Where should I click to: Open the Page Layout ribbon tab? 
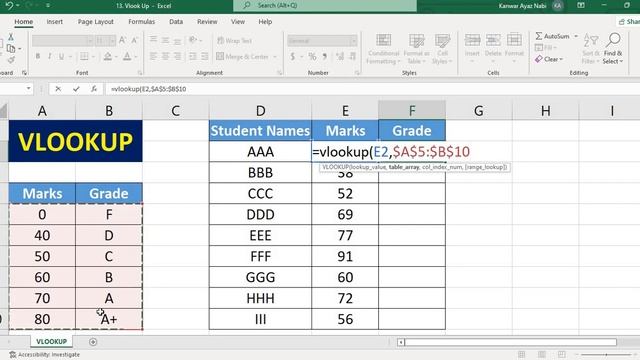96,22
